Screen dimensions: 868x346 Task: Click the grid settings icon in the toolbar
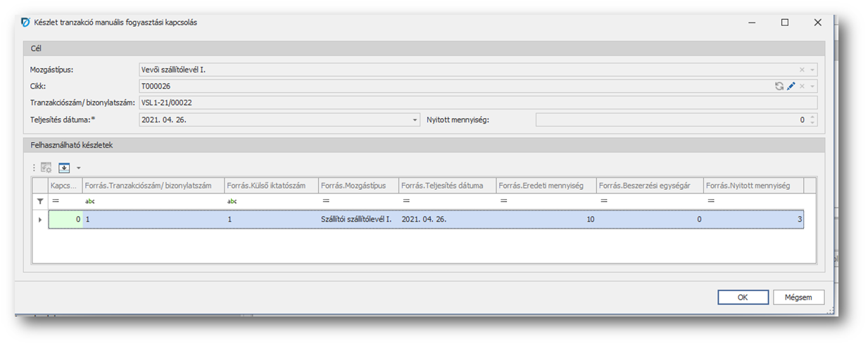[x=46, y=167]
